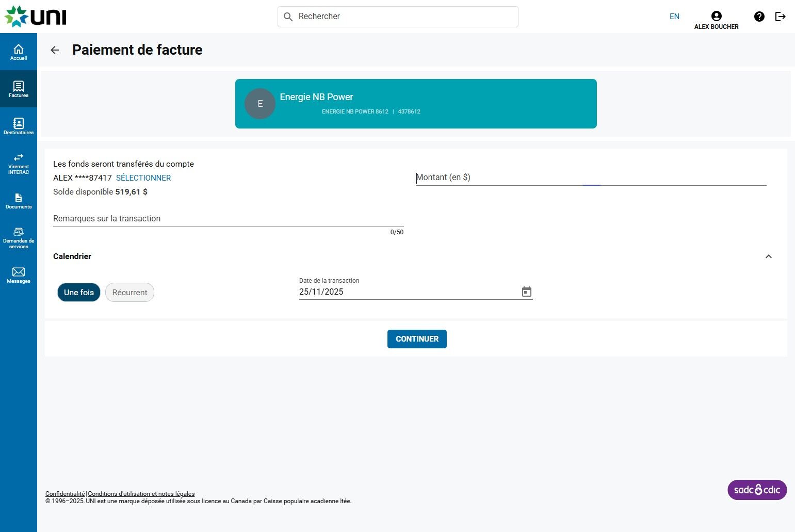Go back with the arrow icon
The height and width of the screenshot is (532, 795).
[55, 50]
